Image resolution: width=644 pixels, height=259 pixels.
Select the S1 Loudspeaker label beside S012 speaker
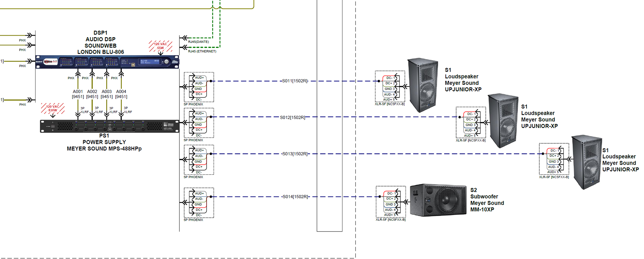(x=539, y=116)
